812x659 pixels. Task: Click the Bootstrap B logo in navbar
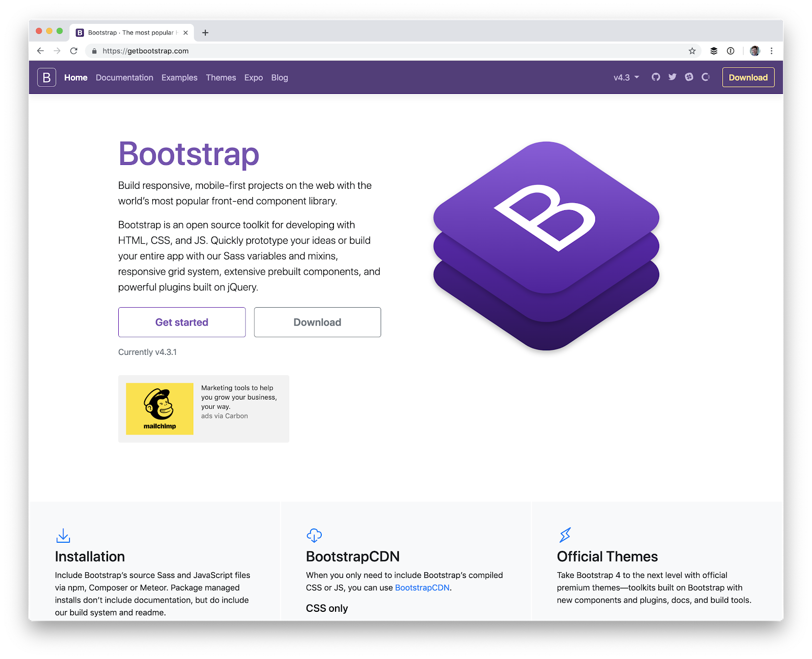tap(46, 77)
